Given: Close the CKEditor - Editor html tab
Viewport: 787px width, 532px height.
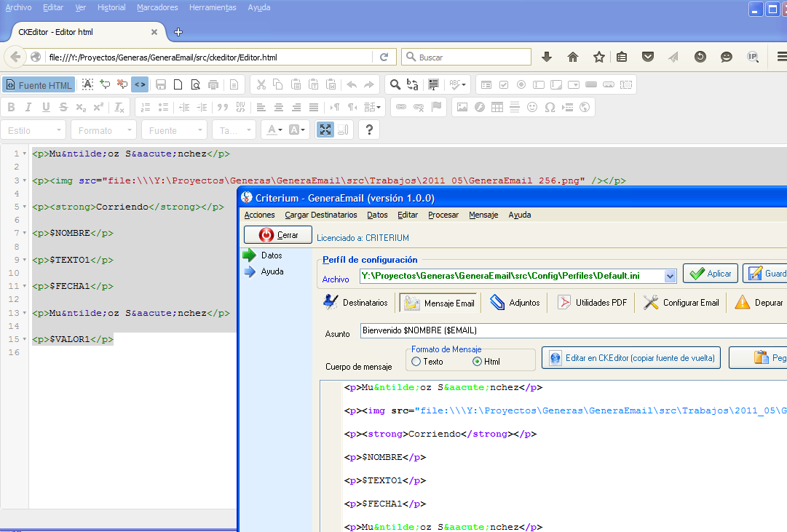Looking at the screenshot, I should point(154,32).
